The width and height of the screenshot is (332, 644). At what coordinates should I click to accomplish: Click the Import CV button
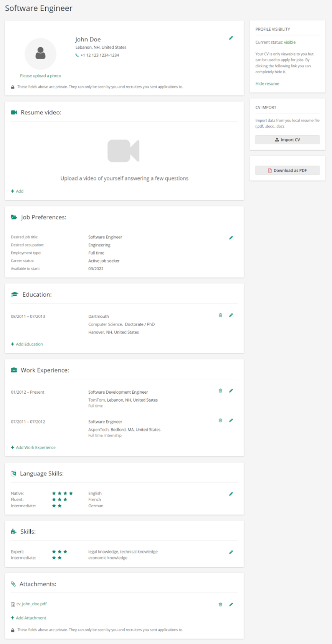[287, 140]
